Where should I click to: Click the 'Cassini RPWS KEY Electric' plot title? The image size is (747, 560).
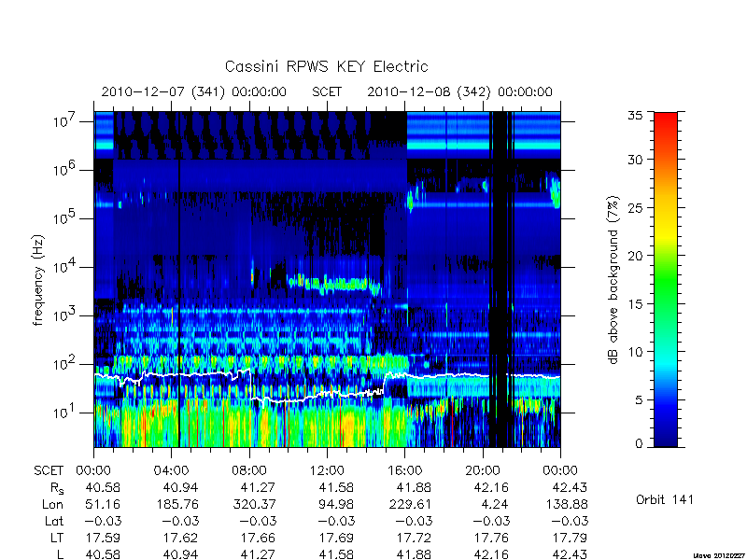pyautogui.click(x=326, y=66)
